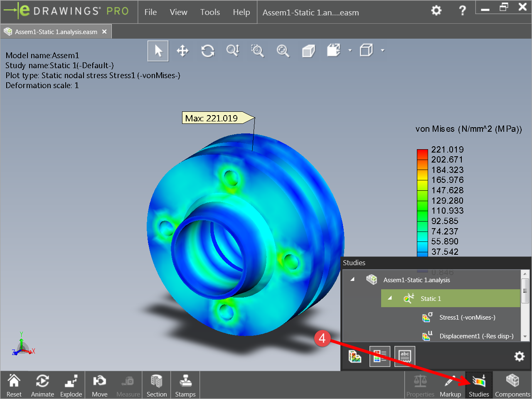
Task: Open the standard views dropdown arrow
Action: click(382, 50)
